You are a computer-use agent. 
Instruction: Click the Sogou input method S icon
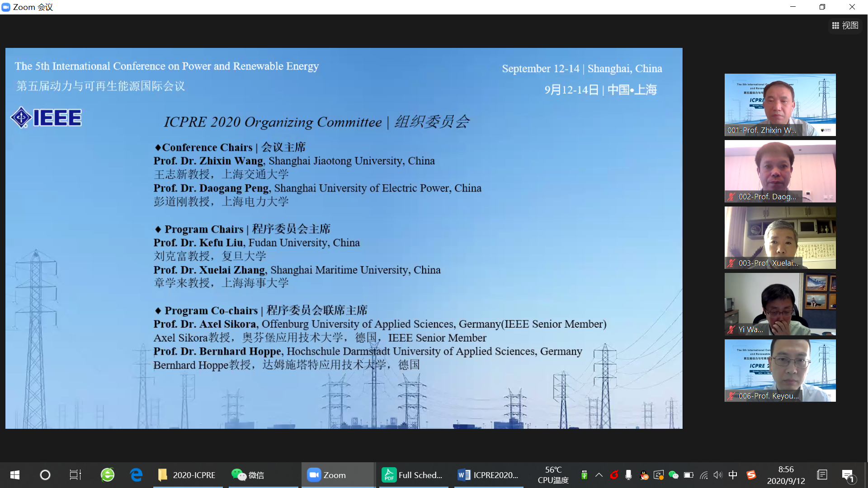[x=751, y=475]
